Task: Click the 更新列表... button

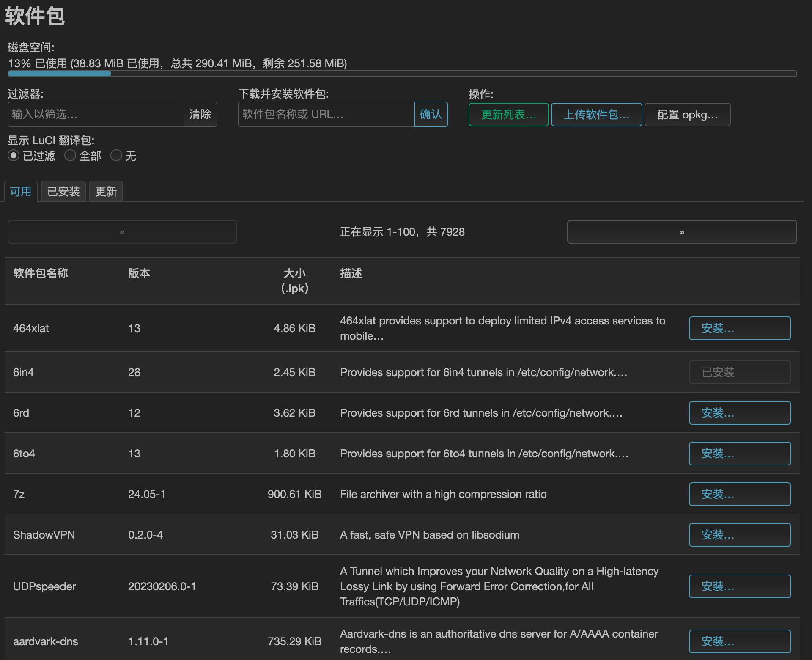Action: tap(508, 115)
